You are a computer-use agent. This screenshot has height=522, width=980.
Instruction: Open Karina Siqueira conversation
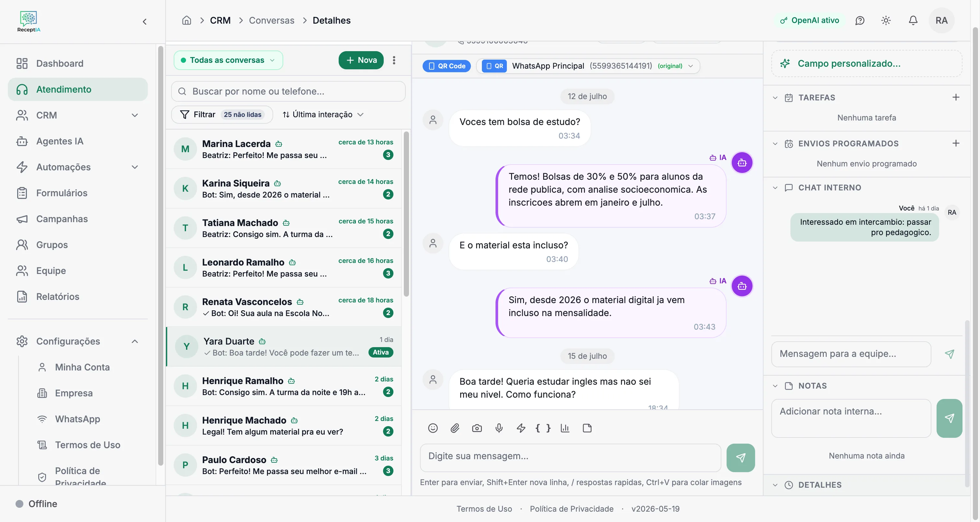pyautogui.click(x=284, y=188)
